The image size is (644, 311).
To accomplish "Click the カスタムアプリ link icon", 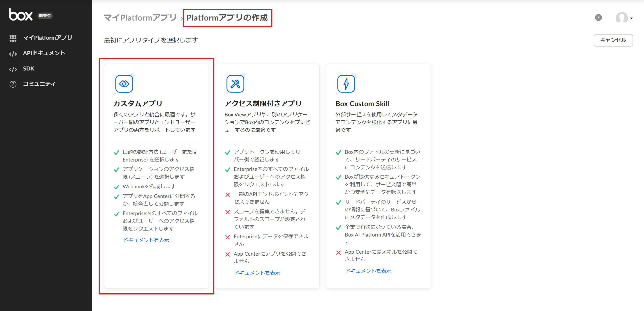I will pyautogui.click(x=124, y=84).
